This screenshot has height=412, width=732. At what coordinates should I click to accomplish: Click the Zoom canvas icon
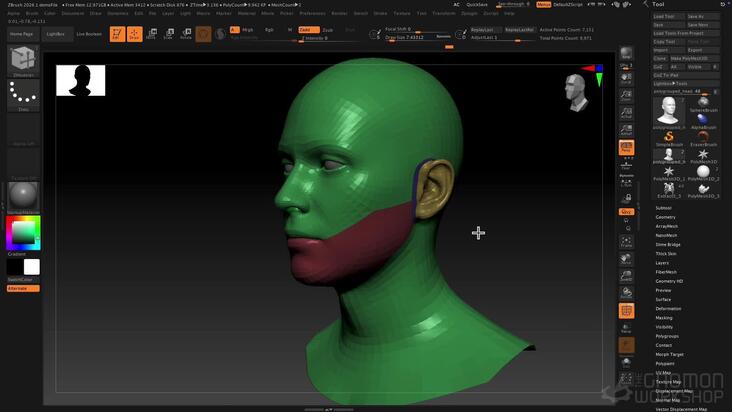pos(626,95)
